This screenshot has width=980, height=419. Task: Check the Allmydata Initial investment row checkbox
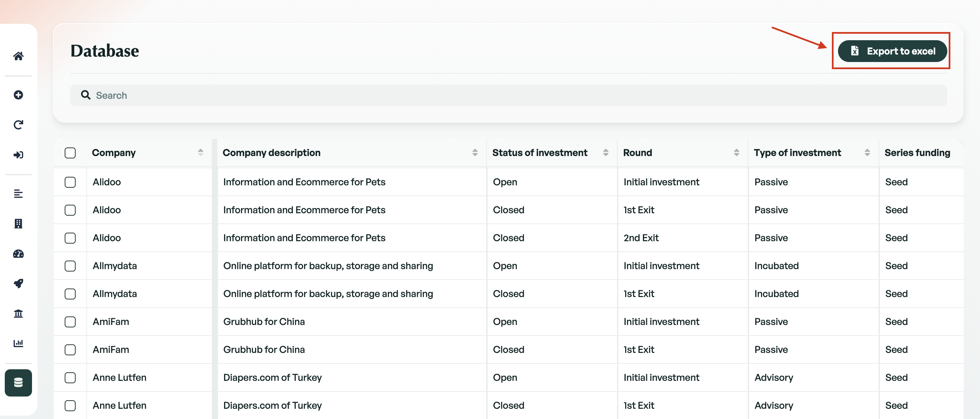pos(70,266)
